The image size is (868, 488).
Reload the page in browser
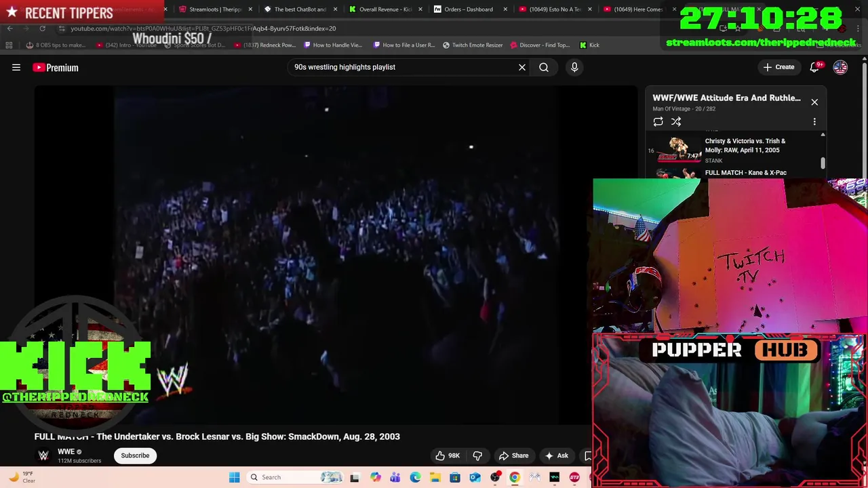click(42, 28)
